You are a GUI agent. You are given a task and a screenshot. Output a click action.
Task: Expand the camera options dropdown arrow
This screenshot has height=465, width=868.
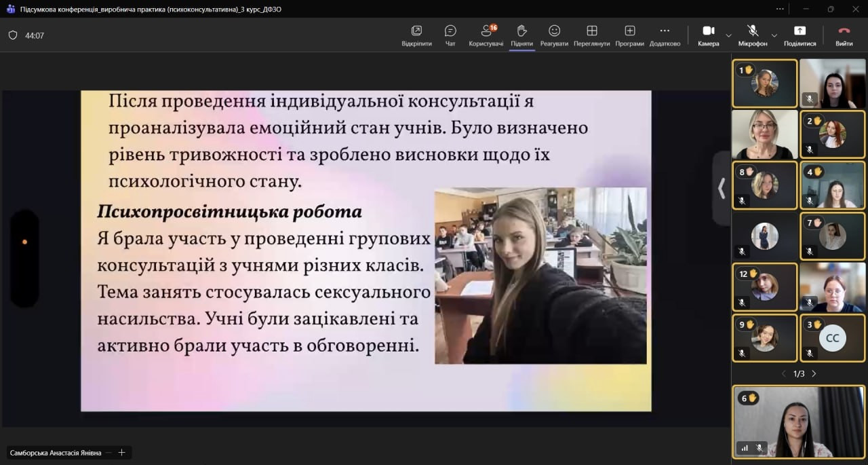point(729,35)
